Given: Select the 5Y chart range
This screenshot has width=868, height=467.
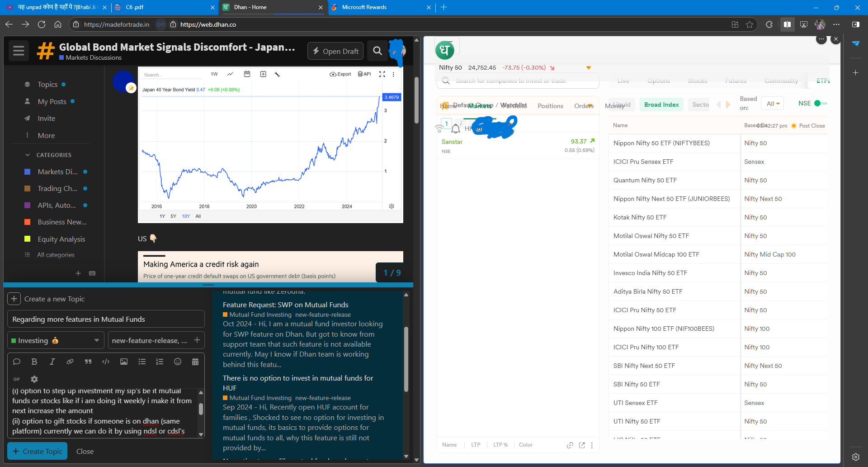Looking at the screenshot, I should [x=173, y=216].
